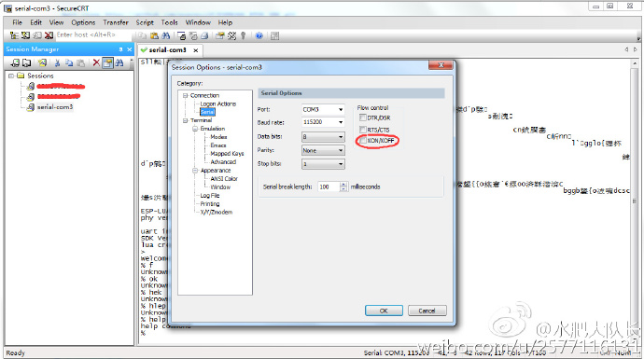This screenshot has height=359, width=644.
Task: Select Printing in category tree
Action: point(209,204)
